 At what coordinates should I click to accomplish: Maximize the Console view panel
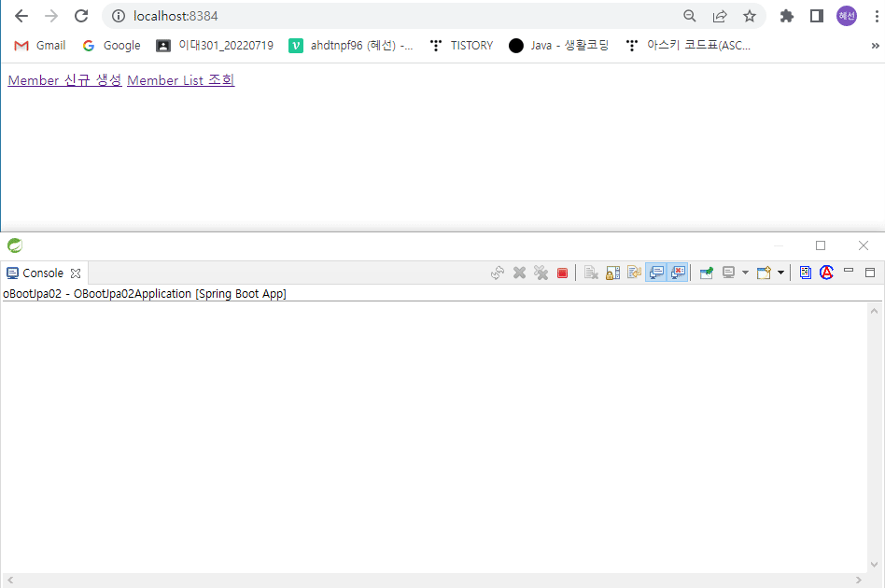(x=870, y=273)
